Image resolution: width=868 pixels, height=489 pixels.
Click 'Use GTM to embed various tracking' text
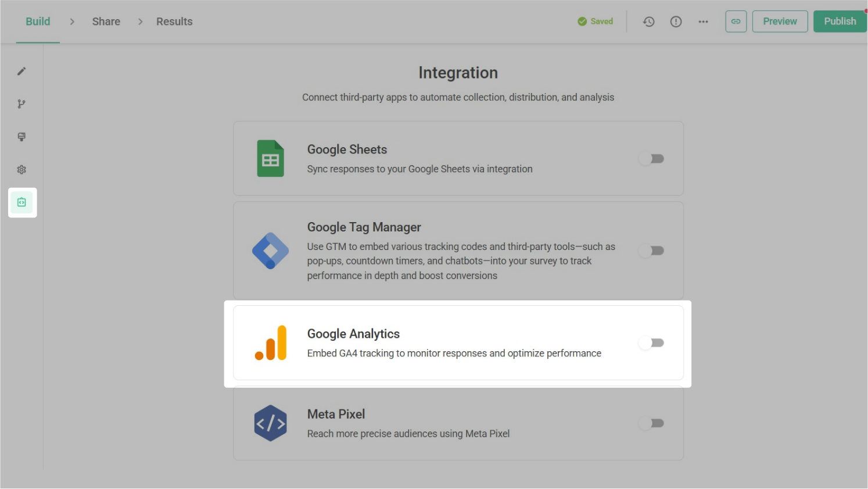(461, 261)
